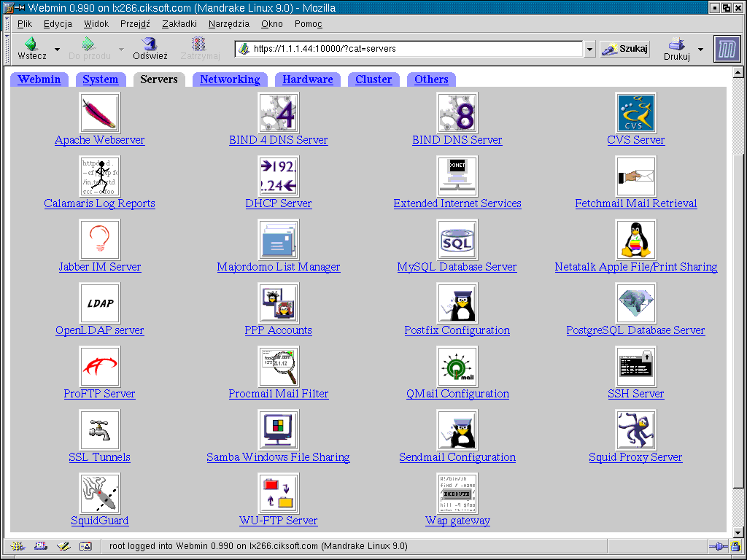
Task: Open the BIND DNS Server number 8 icon
Action: click(x=457, y=113)
